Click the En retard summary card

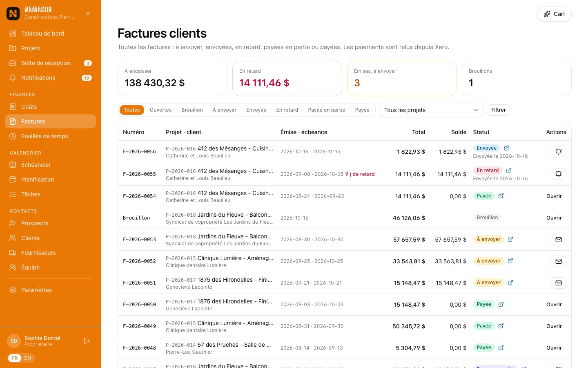point(287,79)
